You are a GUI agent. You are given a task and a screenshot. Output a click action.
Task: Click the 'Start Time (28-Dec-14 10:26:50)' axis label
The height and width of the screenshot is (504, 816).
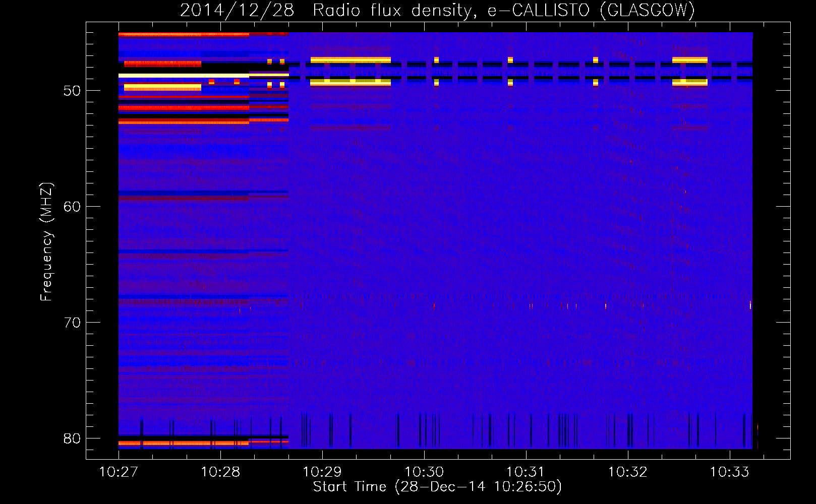[x=437, y=487]
